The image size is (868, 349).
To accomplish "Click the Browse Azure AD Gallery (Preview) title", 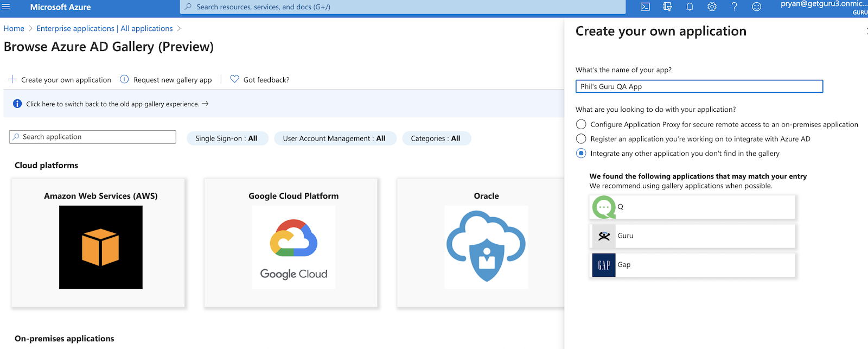I will coord(108,47).
